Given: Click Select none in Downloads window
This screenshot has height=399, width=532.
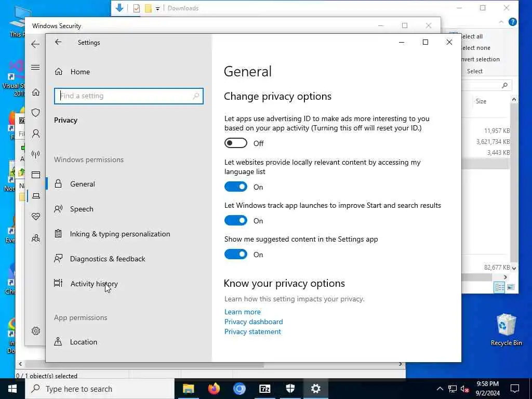Looking at the screenshot, I should pyautogui.click(x=475, y=48).
